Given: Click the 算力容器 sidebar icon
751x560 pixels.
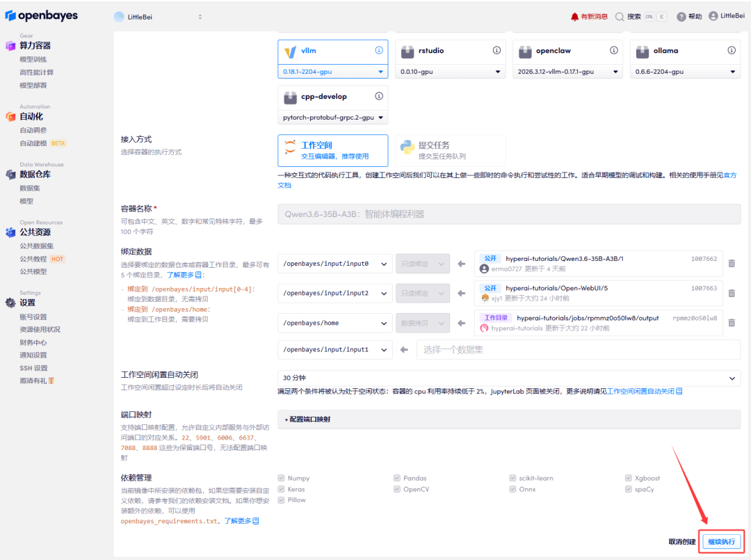Looking at the screenshot, I should [10, 45].
